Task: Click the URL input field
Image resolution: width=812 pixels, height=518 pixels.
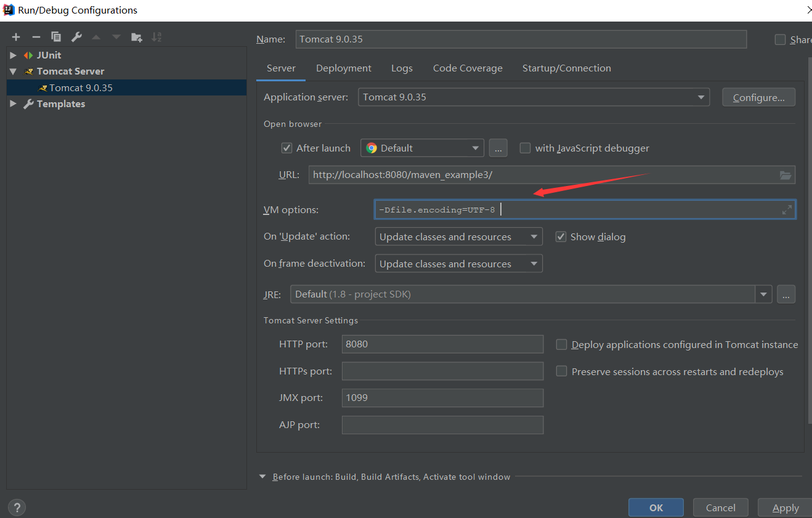Action: (552, 175)
